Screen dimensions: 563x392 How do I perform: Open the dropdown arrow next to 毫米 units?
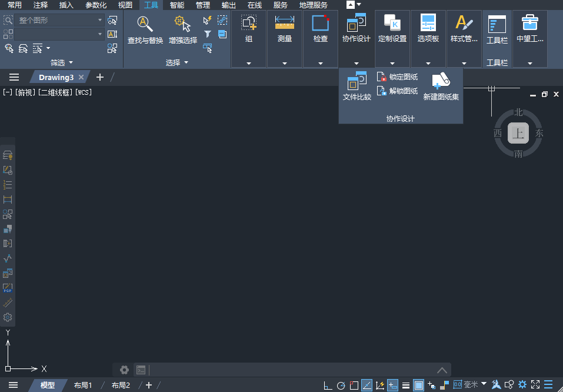point(484,384)
